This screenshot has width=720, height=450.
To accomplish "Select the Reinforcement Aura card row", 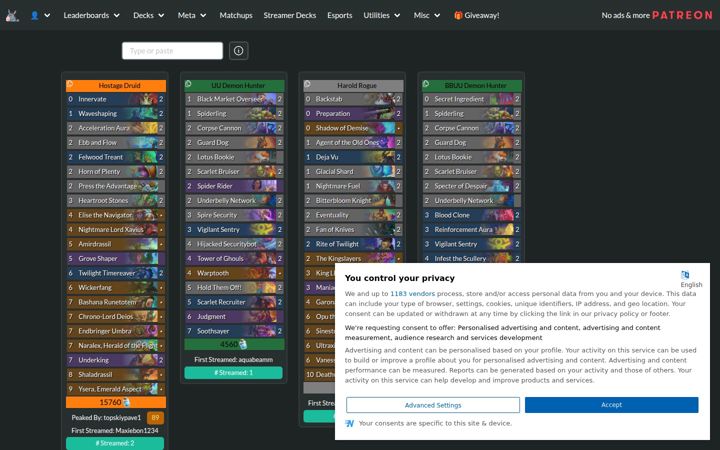I will click(x=472, y=230).
